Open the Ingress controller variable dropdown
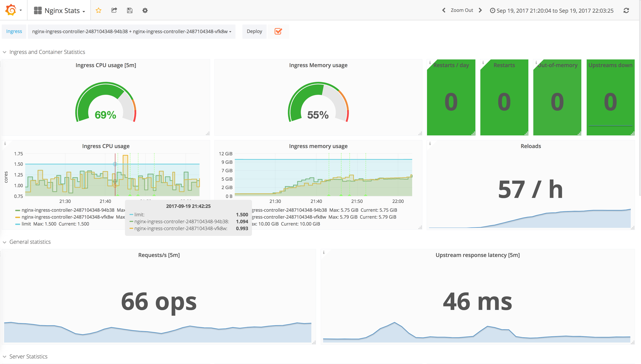Screen dimensions: 641x364 click(x=131, y=31)
